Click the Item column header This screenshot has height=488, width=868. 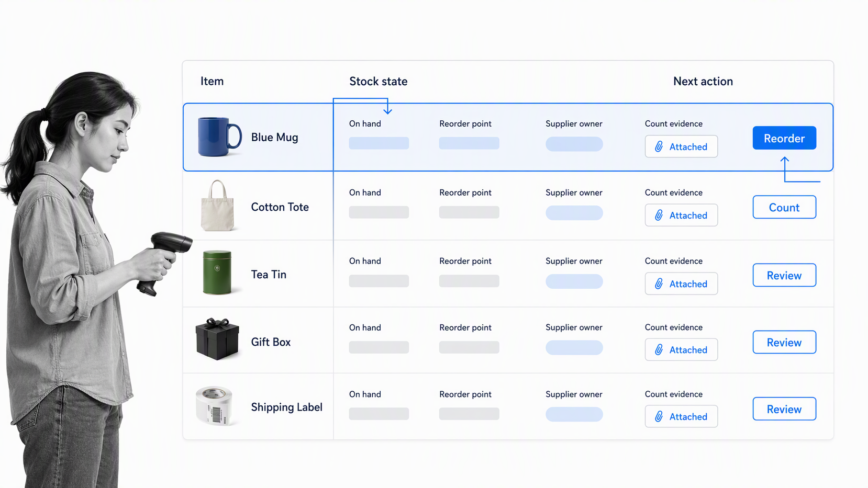[212, 81]
